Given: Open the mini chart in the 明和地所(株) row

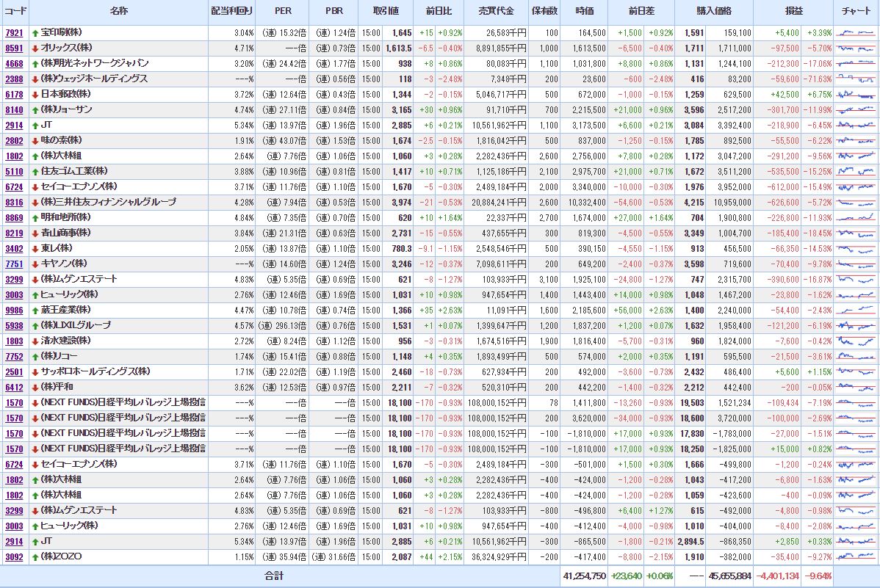Looking at the screenshot, I should pyautogui.click(x=856, y=218).
